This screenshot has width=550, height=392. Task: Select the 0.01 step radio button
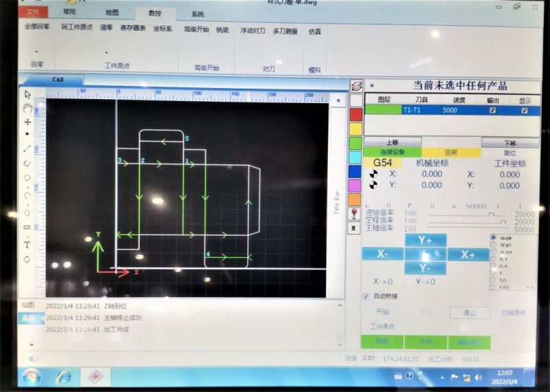[493, 252]
